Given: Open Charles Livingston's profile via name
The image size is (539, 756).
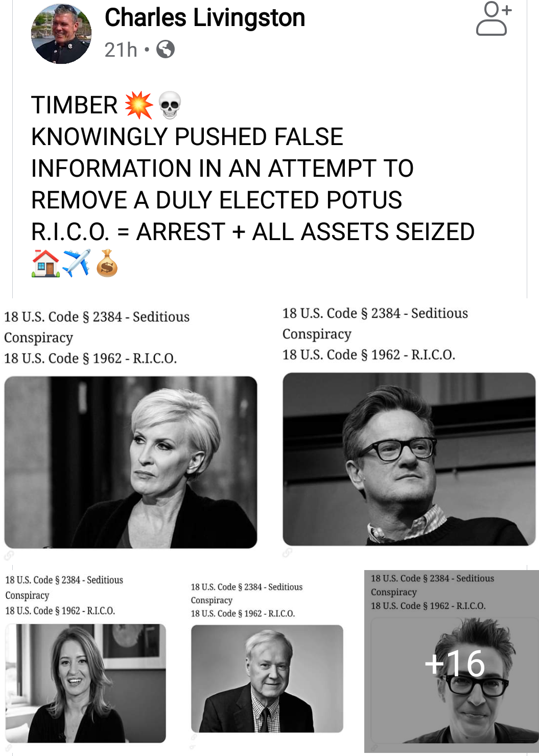Looking at the screenshot, I should [205, 18].
